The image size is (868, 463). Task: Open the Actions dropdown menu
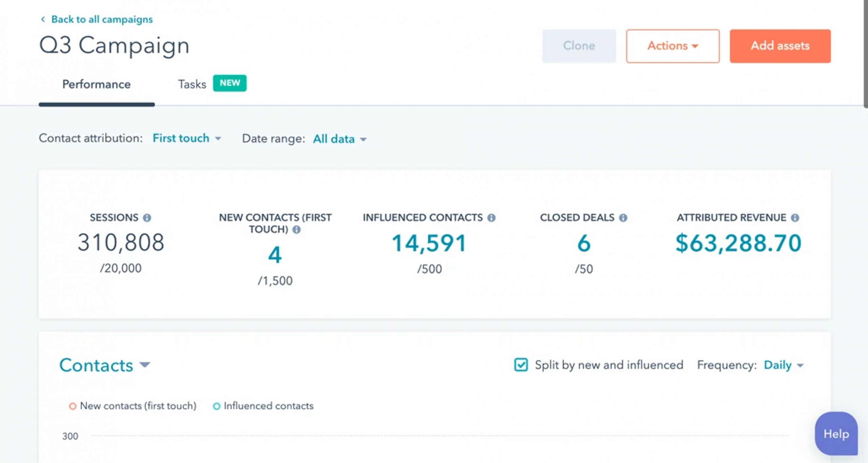(672, 46)
